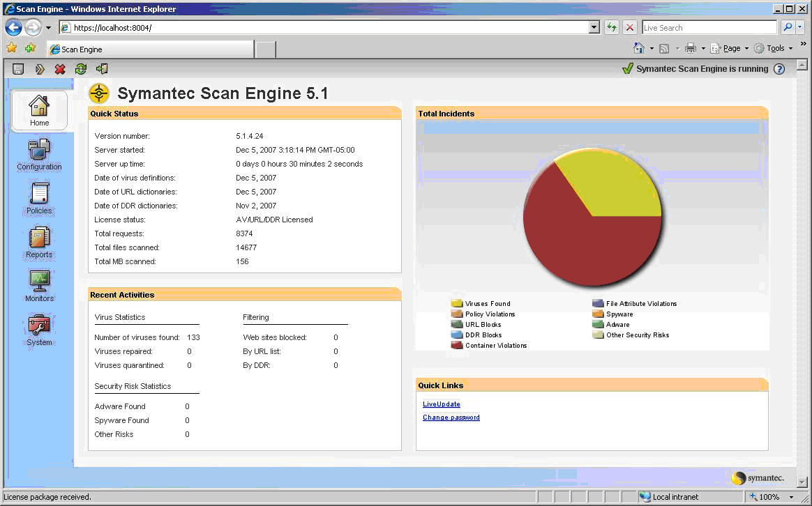Open the Monitors section icon
This screenshot has width=812, height=506.
(x=39, y=282)
